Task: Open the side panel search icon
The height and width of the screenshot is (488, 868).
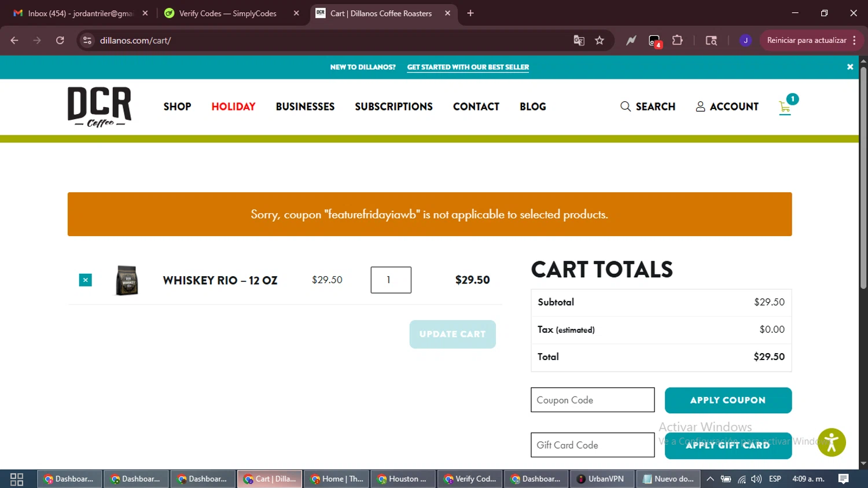Action: point(711,41)
